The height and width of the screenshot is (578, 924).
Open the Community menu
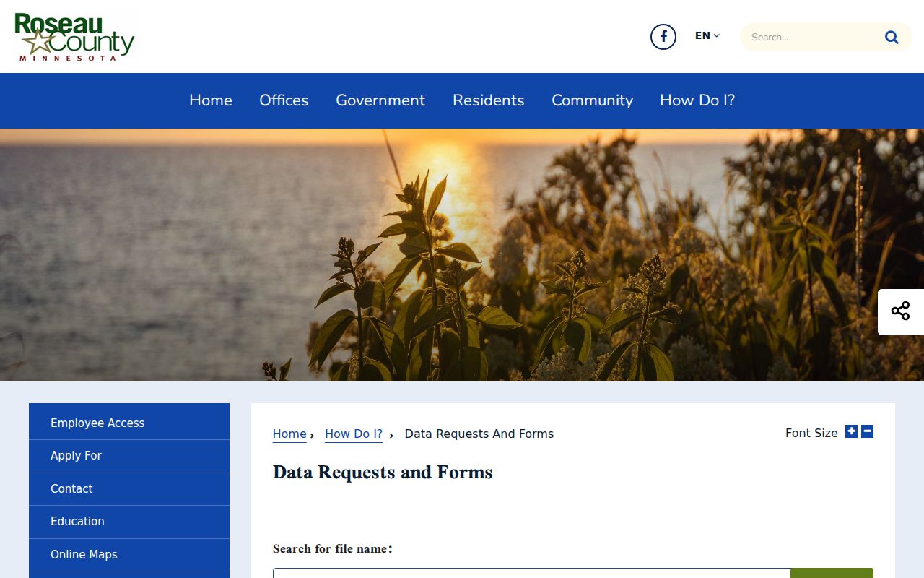[x=592, y=100]
